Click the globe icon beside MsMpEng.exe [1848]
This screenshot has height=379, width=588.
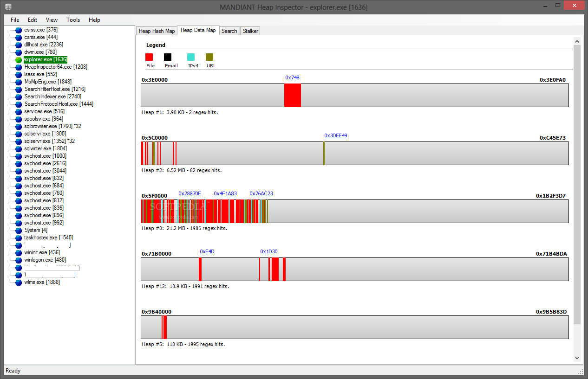coord(19,82)
